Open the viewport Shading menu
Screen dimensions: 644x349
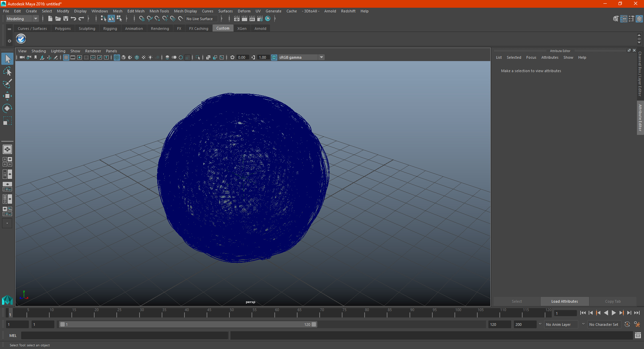point(39,51)
